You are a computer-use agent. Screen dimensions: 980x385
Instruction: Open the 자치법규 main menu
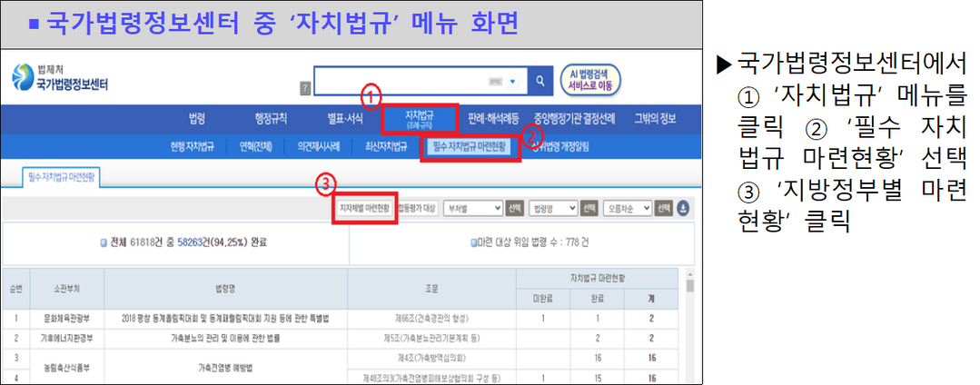419,118
